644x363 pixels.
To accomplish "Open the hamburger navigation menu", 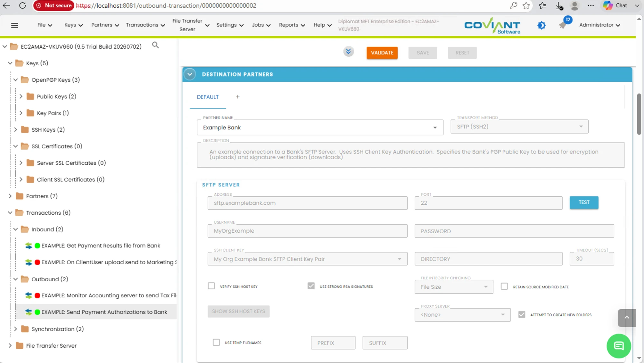I will [14, 25].
